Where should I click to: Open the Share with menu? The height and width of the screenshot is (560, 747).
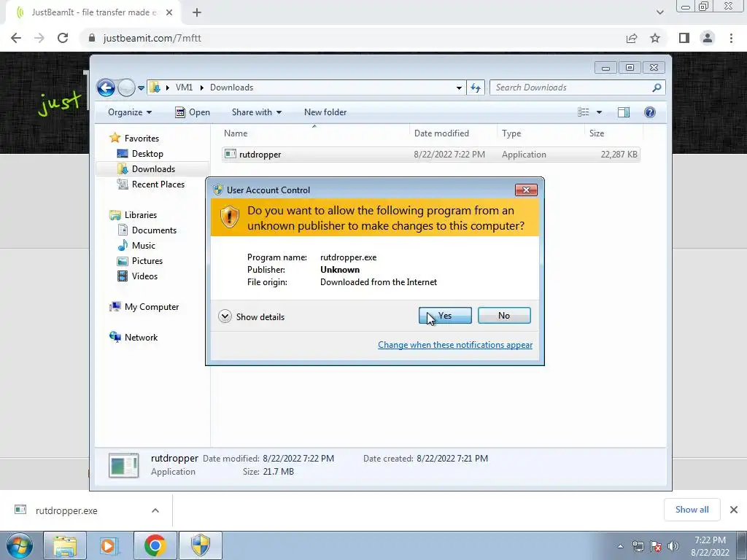pos(256,112)
